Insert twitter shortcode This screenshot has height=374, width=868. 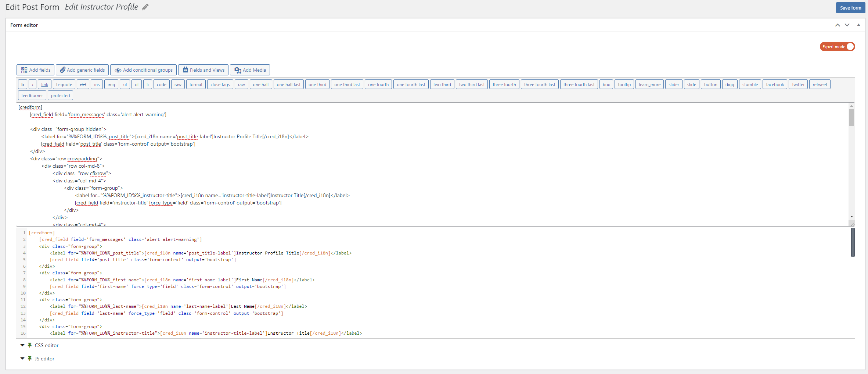coord(799,85)
